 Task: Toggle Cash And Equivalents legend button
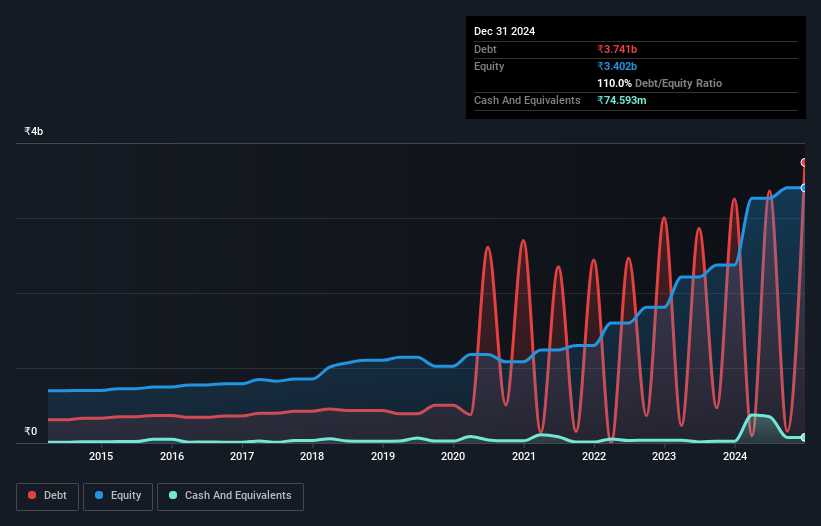230,496
